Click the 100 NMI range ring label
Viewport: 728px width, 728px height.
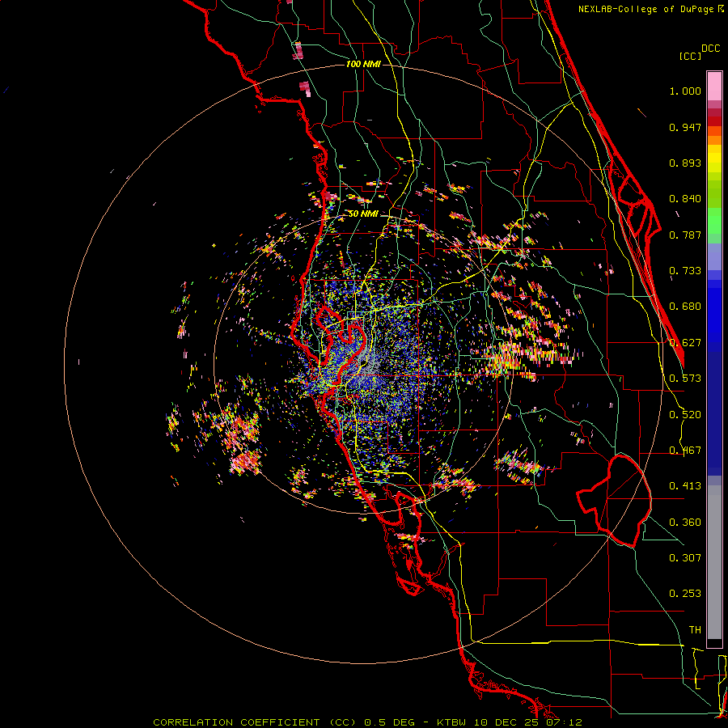tap(363, 64)
